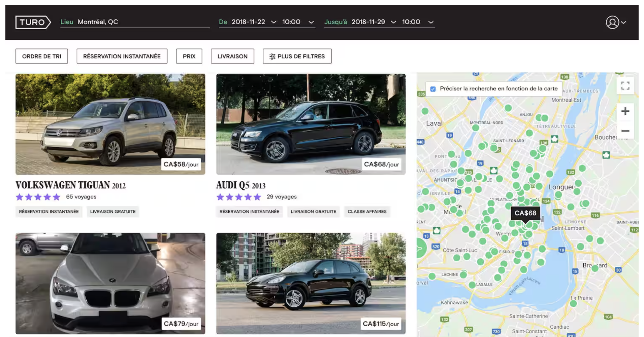Open the Audi Q5 2013 listing title
The image size is (644, 337).
pyautogui.click(x=241, y=185)
